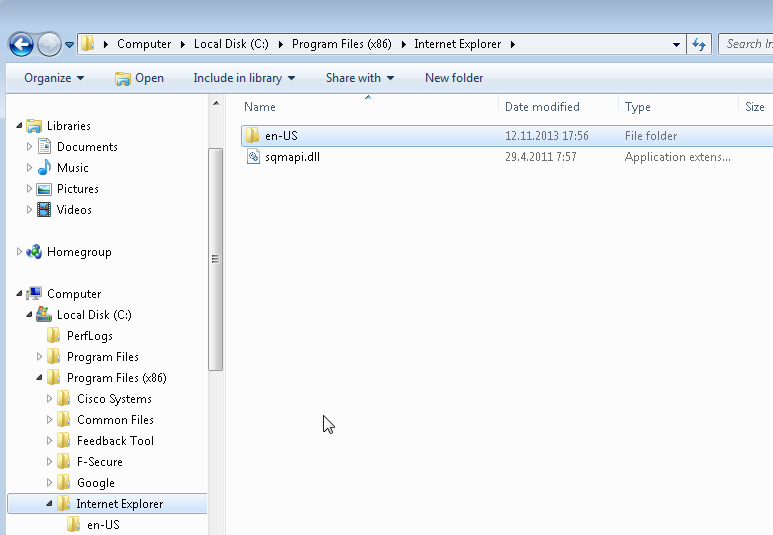The image size is (773, 535).
Task: Click into the Search input field
Action: (x=746, y=44)
